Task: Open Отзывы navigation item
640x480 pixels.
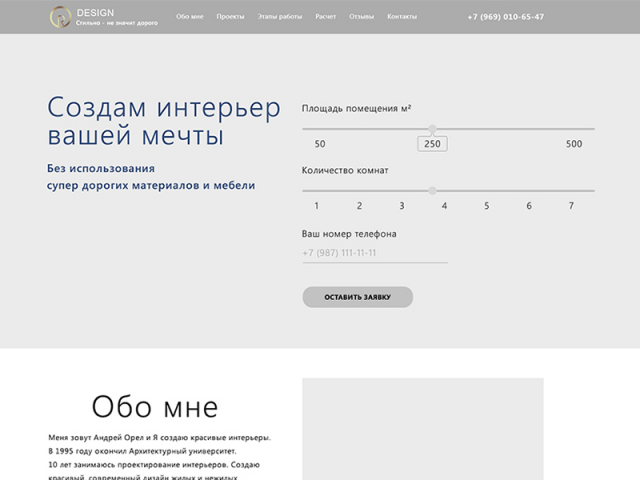Action: (x=362, y=17)
